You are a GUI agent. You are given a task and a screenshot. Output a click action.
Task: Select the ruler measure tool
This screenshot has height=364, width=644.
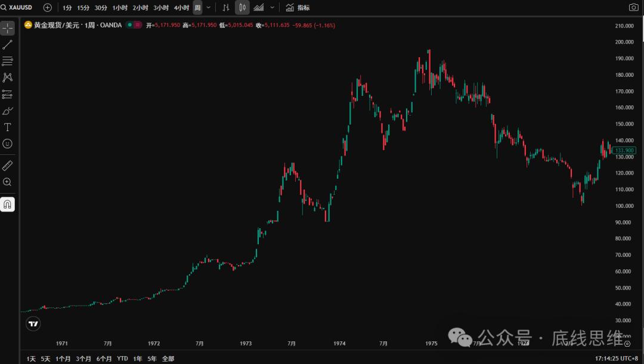pyautogui.click(x=7, y=166)
